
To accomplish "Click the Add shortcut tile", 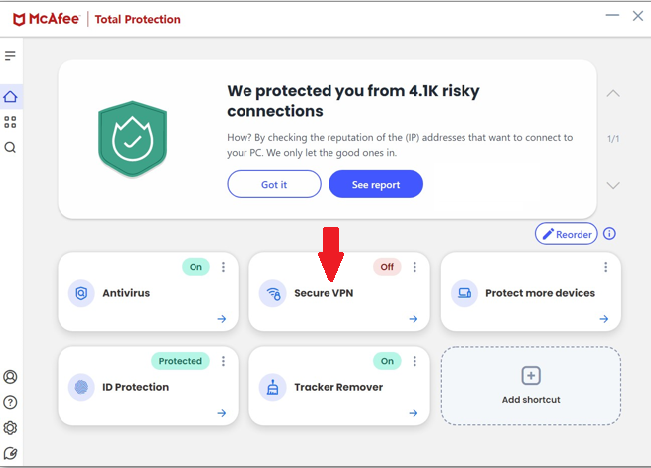I will click(531, 386).
